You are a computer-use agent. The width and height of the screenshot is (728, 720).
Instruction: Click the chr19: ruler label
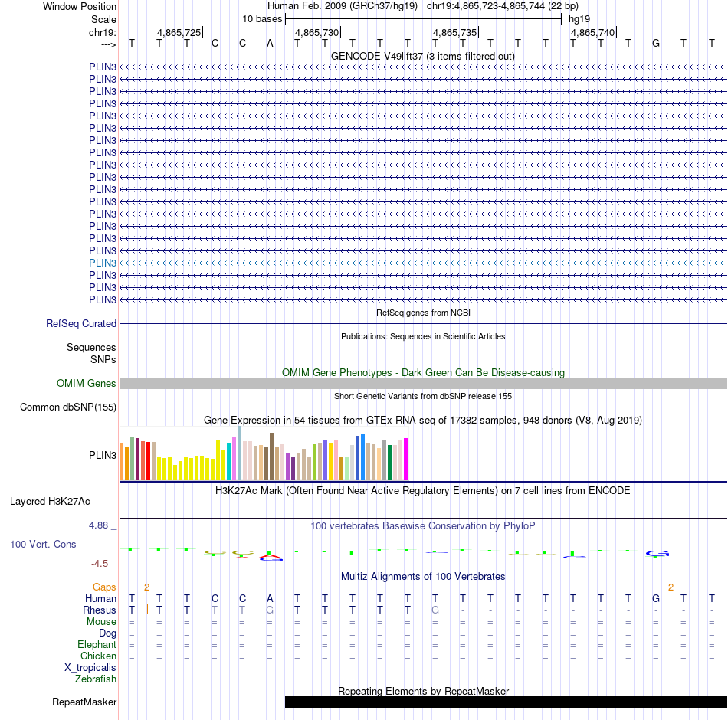pos(102,32)
